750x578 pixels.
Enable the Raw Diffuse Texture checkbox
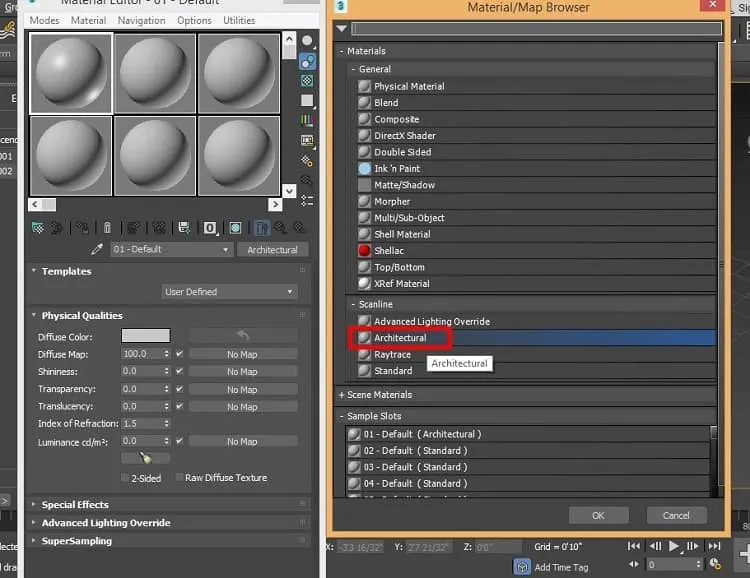[179, 477]
